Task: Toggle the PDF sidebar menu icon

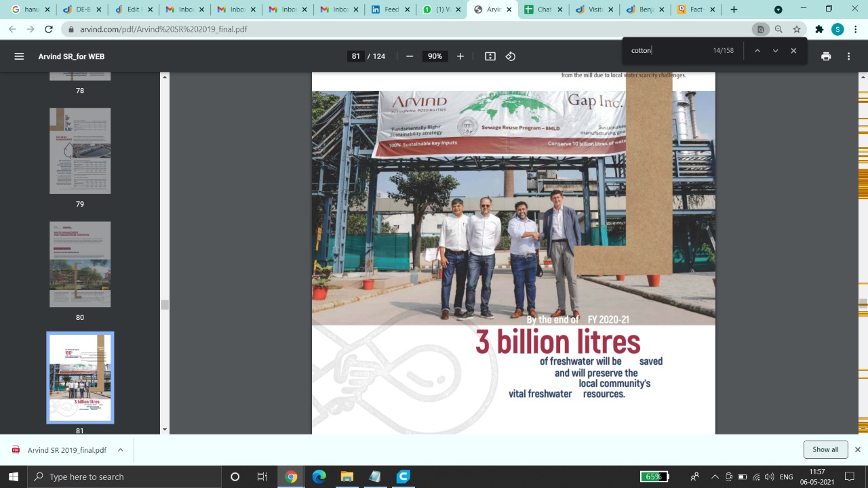Action: click(19, 56)
